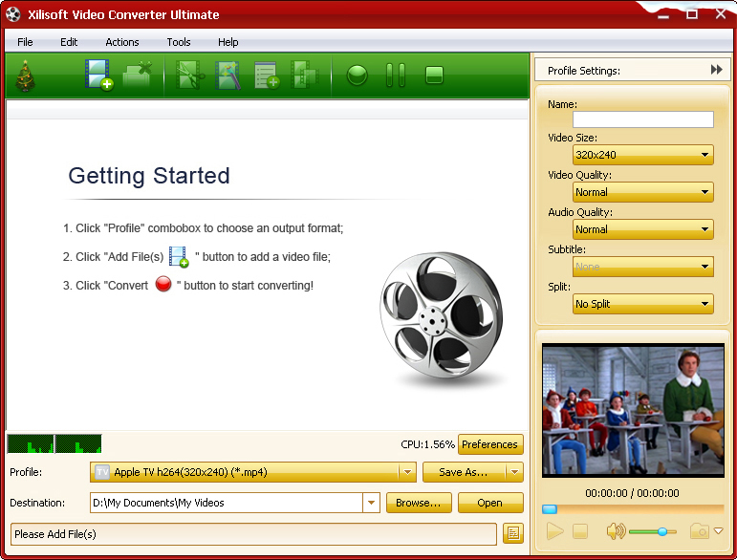The image size is (737, 560).
Task: Open the Split dropdown
Action: click(x=643, y=304)
